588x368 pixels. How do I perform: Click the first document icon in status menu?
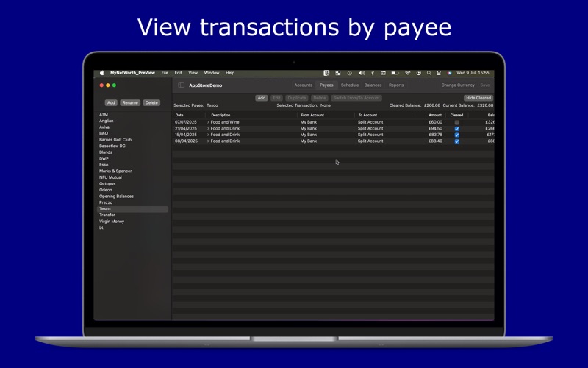point(326,73)
